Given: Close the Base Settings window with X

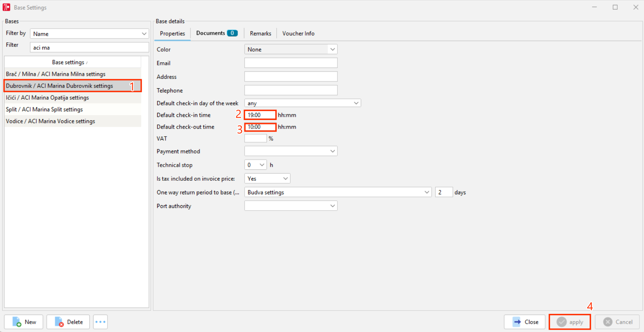Looking at the screenshot, I should (635, 7).
